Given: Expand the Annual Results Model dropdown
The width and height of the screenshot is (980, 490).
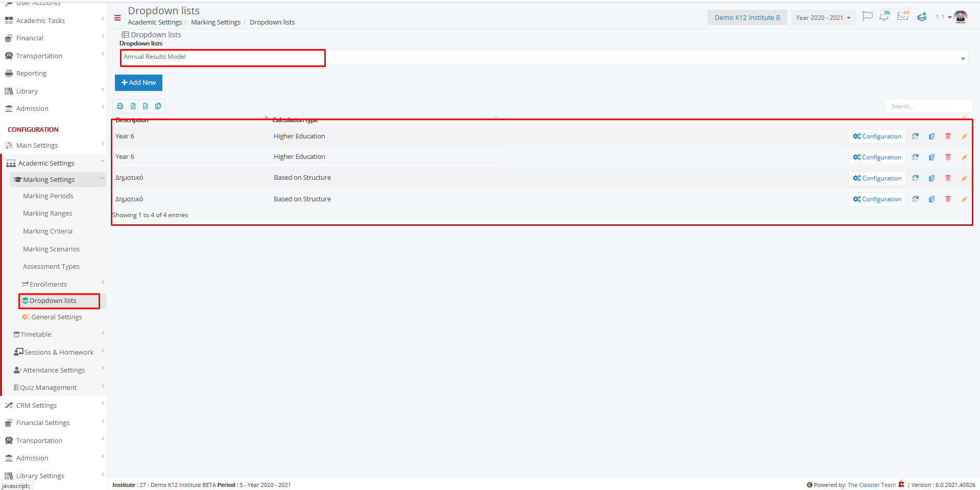Looking at the screenshot, I should tap(962, 57).
